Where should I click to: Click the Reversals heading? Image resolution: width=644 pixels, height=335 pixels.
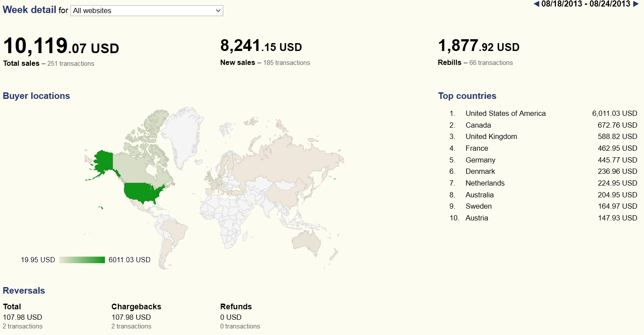tap(24, 291)
